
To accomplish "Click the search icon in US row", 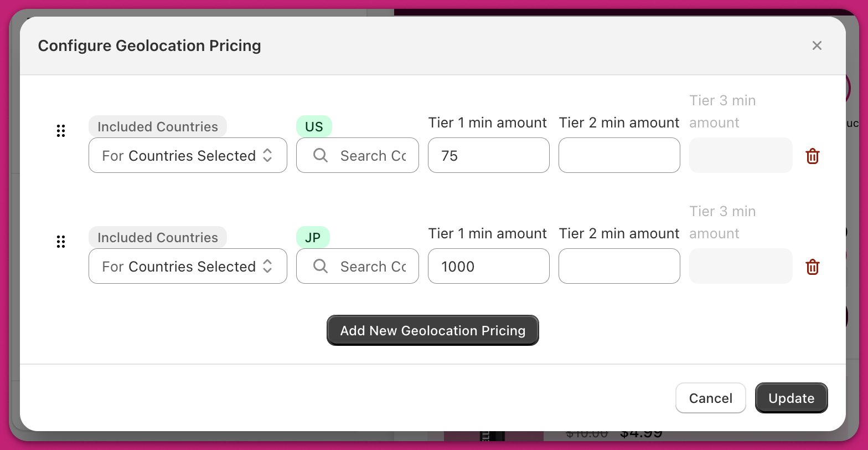I will point(321,156).
